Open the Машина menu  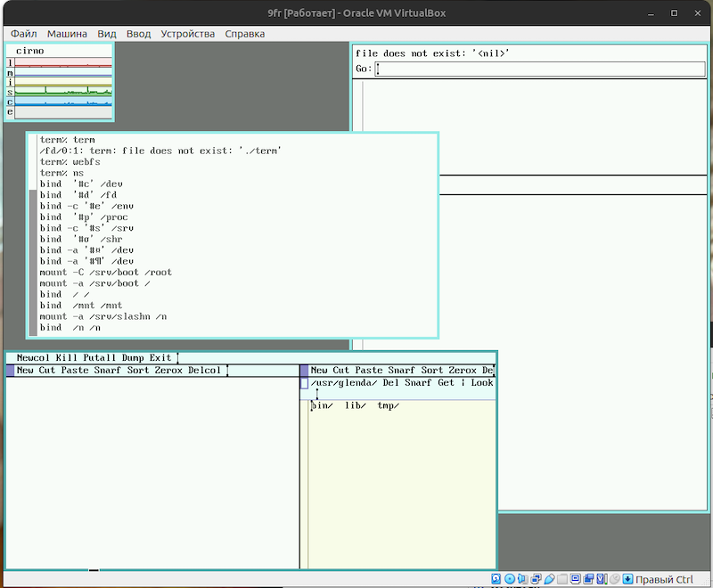[67, 34]
